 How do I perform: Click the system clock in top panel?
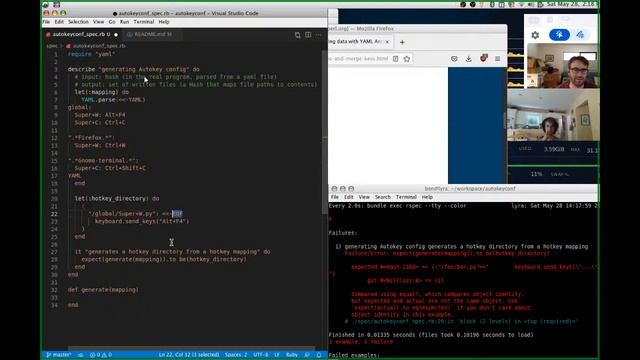(572, 4)
